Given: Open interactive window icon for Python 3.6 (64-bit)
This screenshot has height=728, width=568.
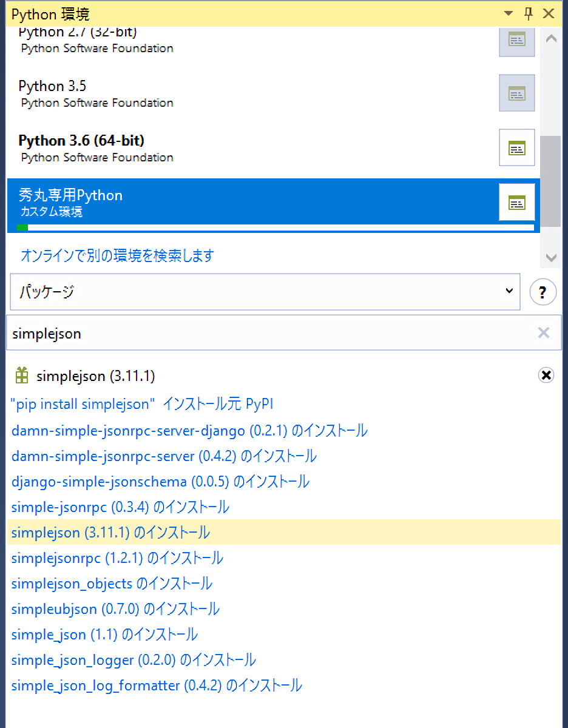Looking at the screenshot, I should (x=516, y=147).
